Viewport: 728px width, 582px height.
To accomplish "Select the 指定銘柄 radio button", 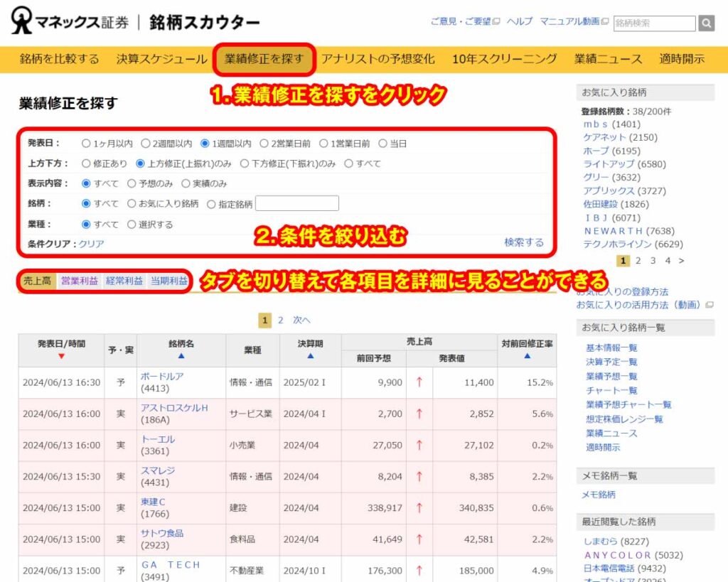I will tap(211, 204).
